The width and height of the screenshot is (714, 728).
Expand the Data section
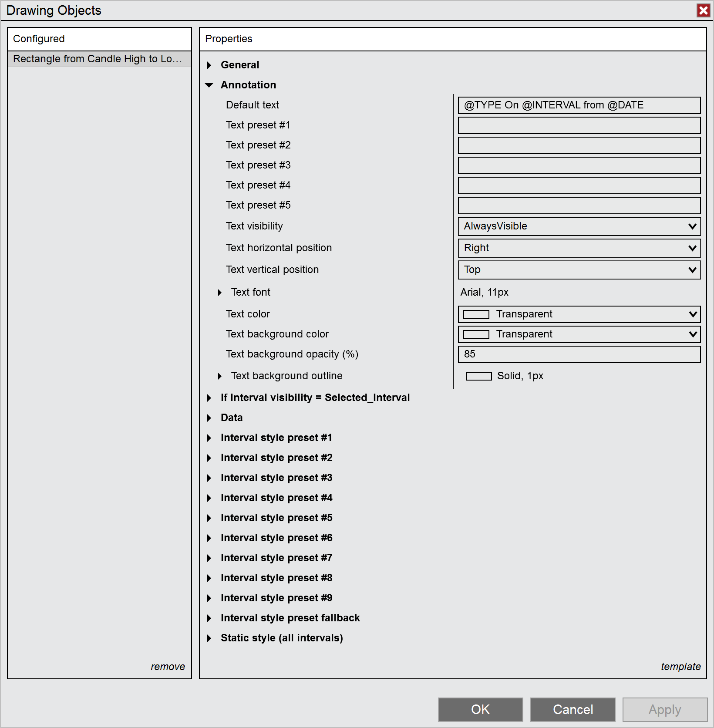click(209, 418)
